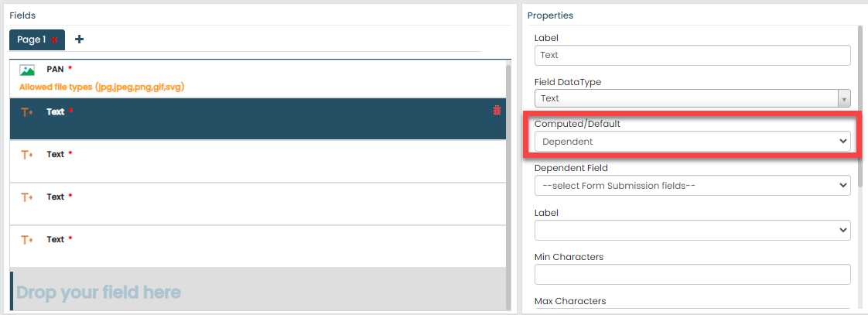This screenshot has height=315, width=868.
Task: Select the PAN field row
Action: pyautogui.click(x=255, y=77)
